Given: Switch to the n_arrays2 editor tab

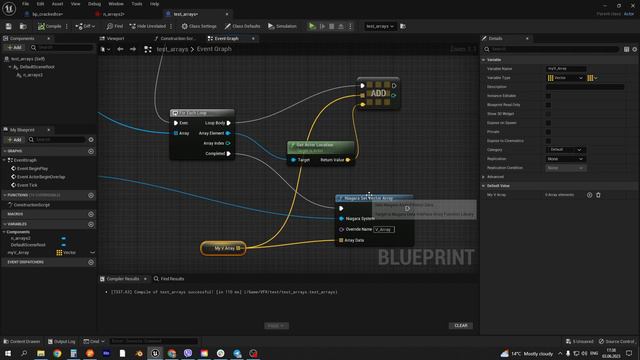Looking at the screenshot, I should (x=113, y=14).
